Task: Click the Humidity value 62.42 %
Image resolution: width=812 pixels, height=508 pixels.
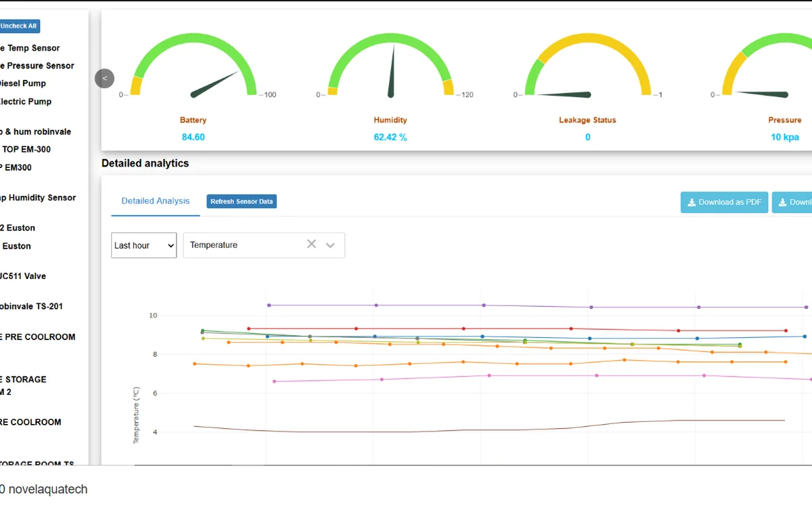Action: (390, 137)
